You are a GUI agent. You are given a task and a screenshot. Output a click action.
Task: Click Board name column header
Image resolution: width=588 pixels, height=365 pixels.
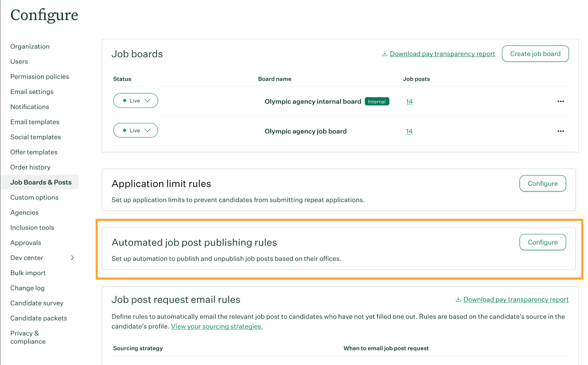click(x=275, y=79)
